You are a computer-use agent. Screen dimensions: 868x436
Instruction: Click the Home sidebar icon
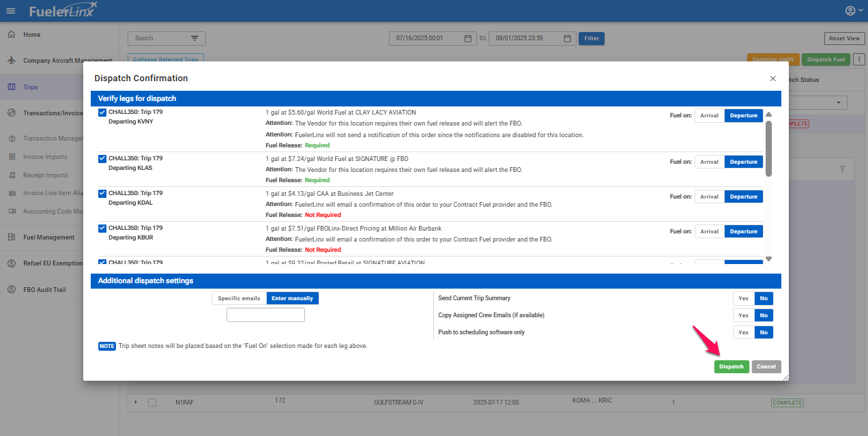pos(12,35)
